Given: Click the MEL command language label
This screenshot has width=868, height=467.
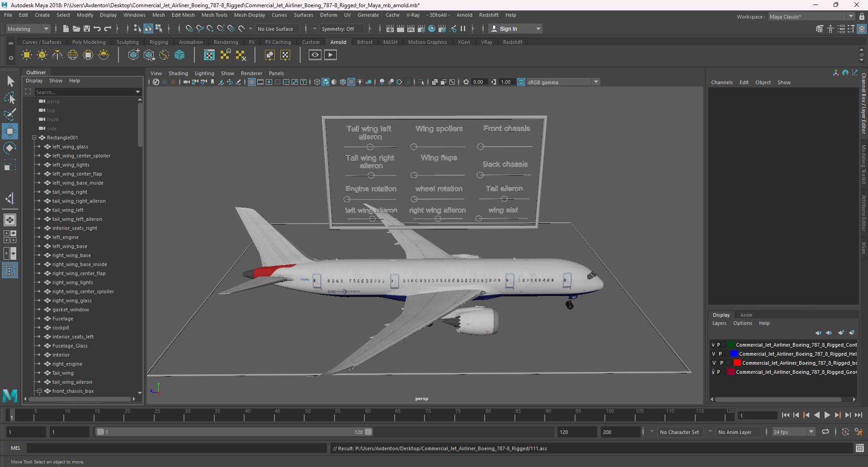Looking at the screenshot, I should (x=15, y=448).
